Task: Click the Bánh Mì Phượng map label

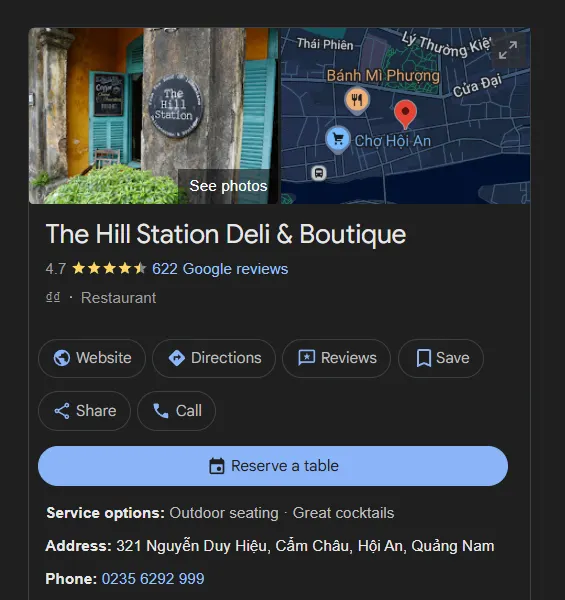Action: point(383,75)
